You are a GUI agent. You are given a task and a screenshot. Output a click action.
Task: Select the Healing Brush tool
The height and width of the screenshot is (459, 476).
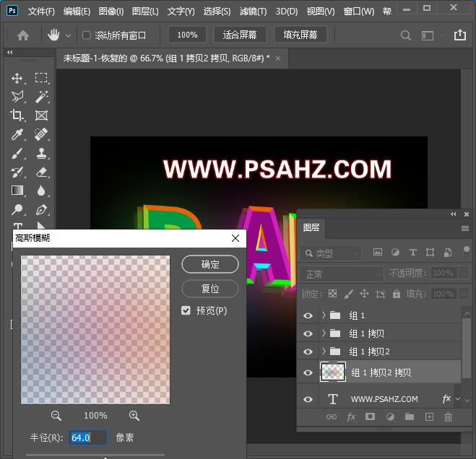pos(41,134)
